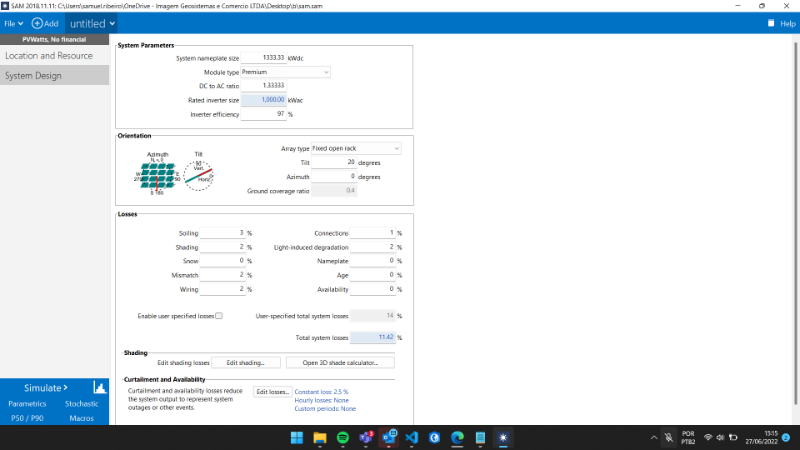Open the Array type dropdown
Screen dimensions: 800x450
point(355,148)
